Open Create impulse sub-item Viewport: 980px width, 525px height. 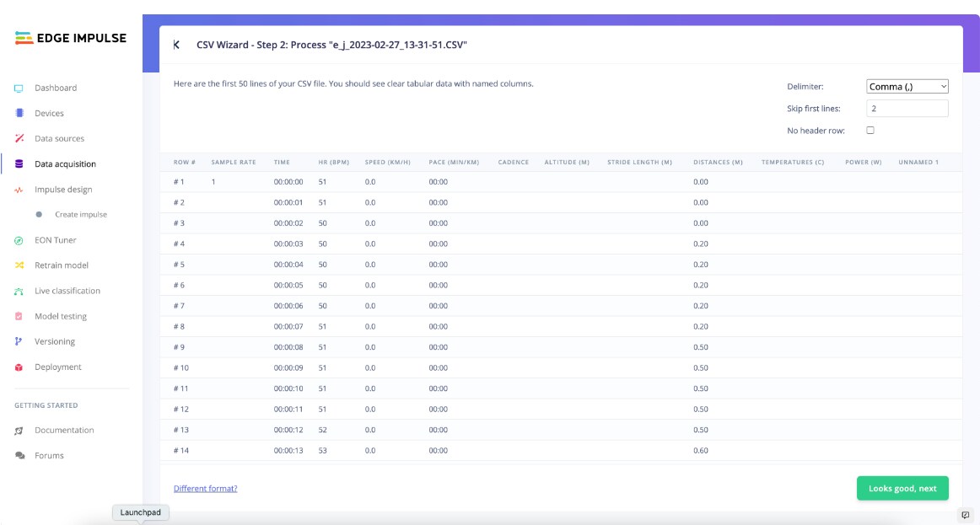[x=80, y=215]
